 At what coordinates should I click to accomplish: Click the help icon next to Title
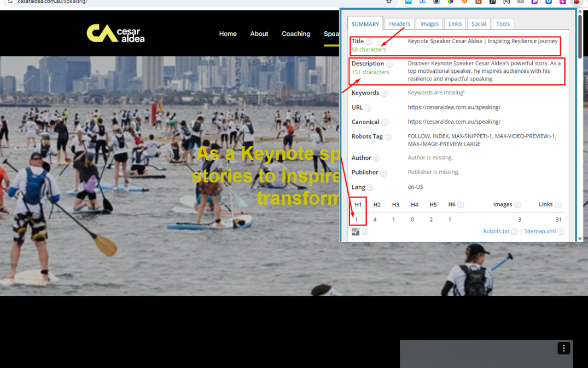pos(369,42)
